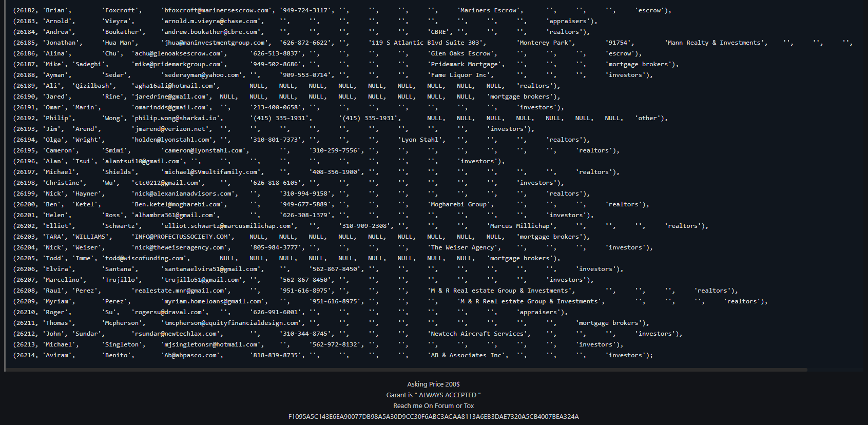Click "Reach me On Forum or Tox" text
This screenshot has width=868, height=425.
[x=433, y=406]
